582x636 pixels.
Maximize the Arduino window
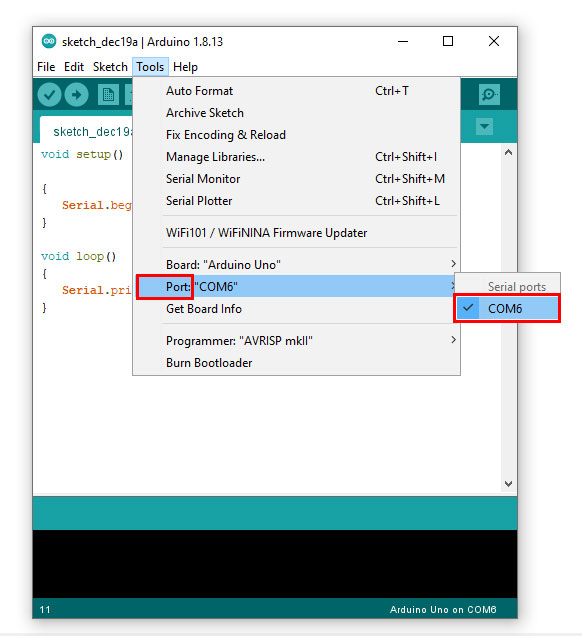tap(448, 41)
